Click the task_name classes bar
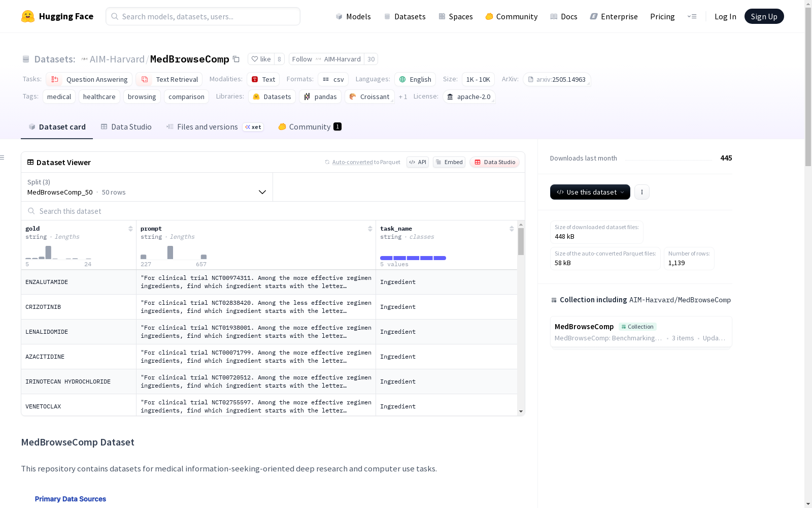The height and width of the screenshot is (508, 812). coord(413,258)
